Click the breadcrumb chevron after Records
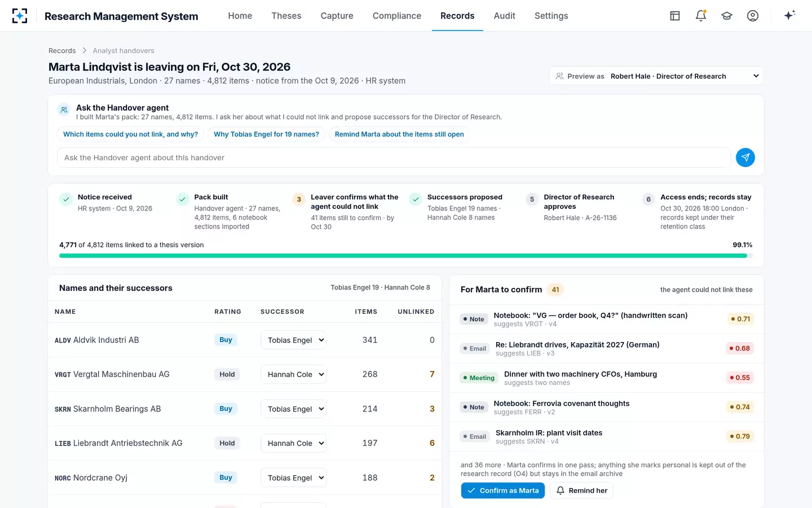Image resolution: width=812 pixels, height=508 pixels. [85, 51]
